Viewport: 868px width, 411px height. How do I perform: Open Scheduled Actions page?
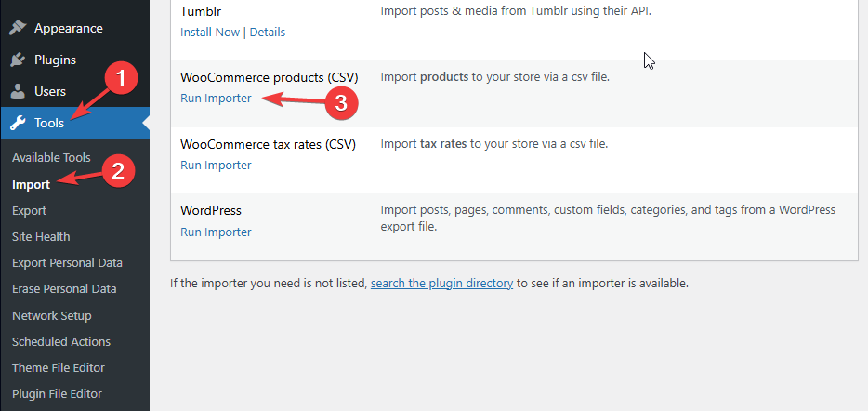tap(61, 341)
